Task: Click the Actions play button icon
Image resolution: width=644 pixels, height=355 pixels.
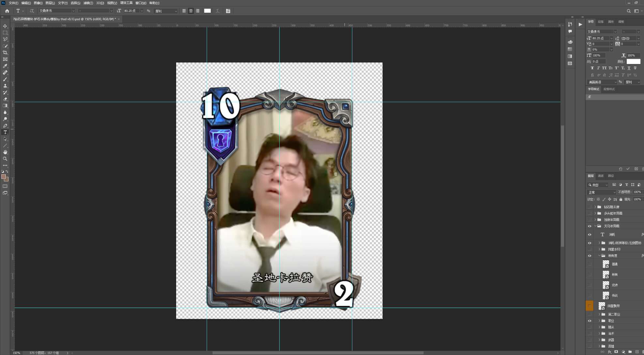Action: [x=580, y=24]
